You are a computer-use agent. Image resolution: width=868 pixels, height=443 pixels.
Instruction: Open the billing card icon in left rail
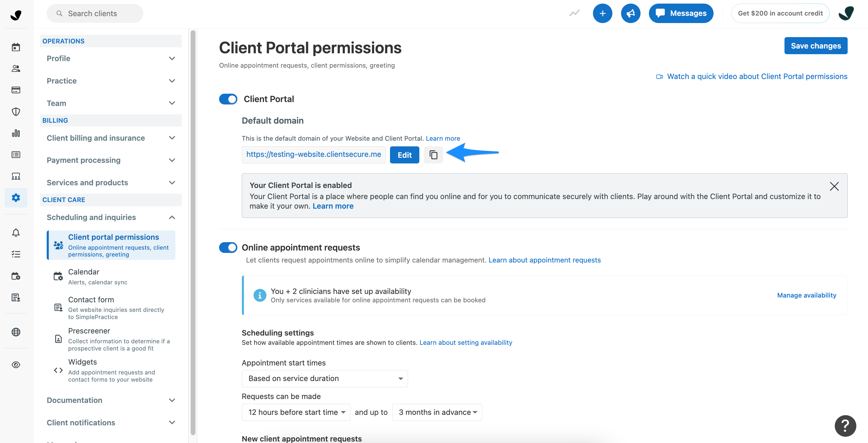[16, 90]
